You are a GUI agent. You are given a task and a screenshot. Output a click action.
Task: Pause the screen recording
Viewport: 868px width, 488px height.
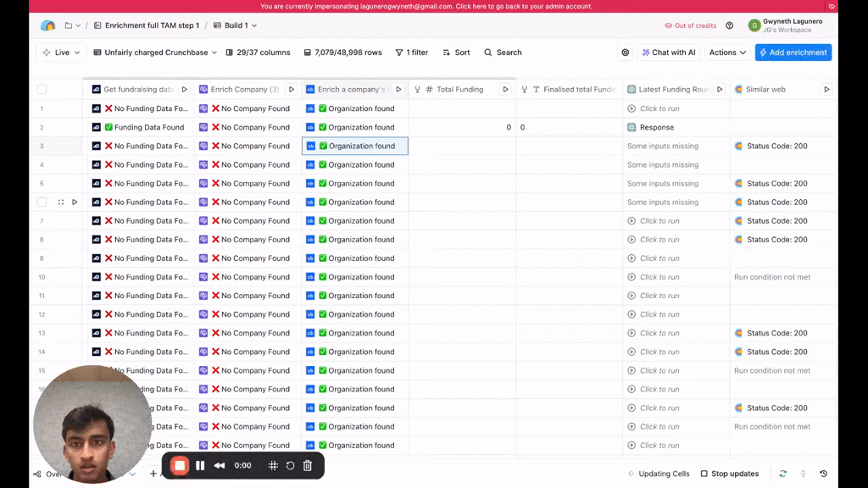[200, 465]
